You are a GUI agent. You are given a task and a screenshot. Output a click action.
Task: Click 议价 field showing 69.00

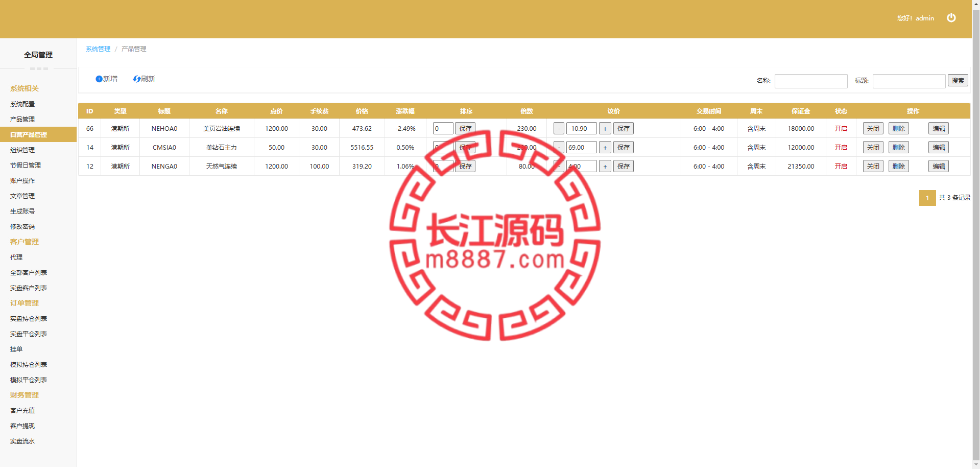tap(582, 147)
